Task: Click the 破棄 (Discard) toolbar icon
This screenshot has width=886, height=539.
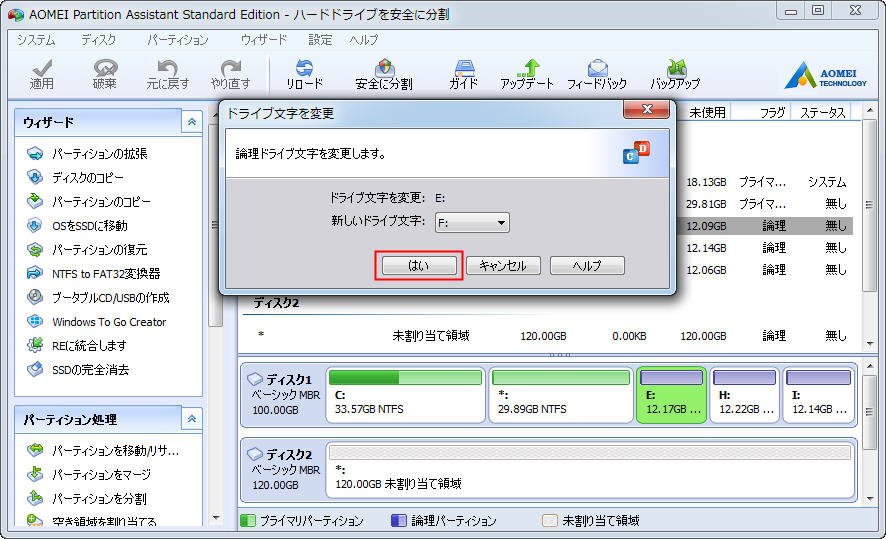Action: pyautogui.click(x=105, y=75)
